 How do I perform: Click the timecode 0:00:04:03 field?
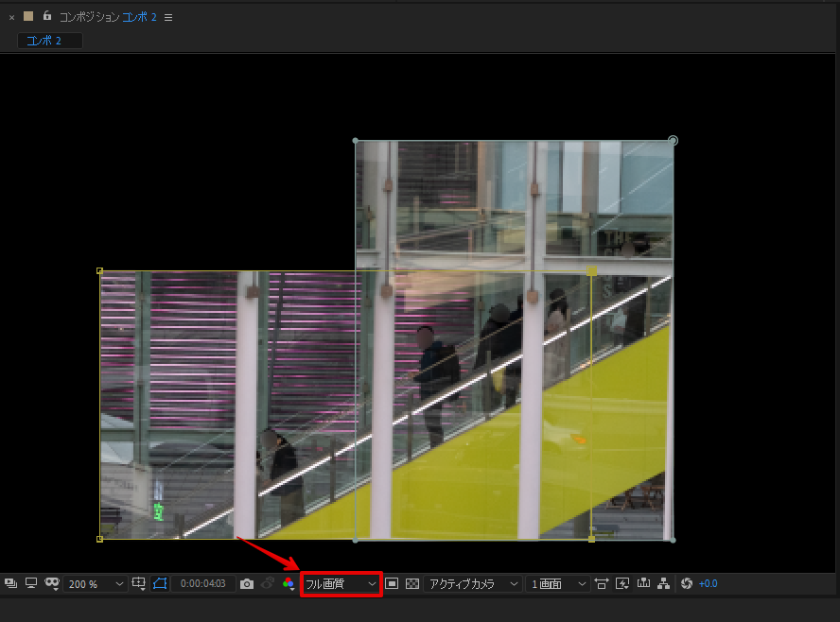(203, 583)
